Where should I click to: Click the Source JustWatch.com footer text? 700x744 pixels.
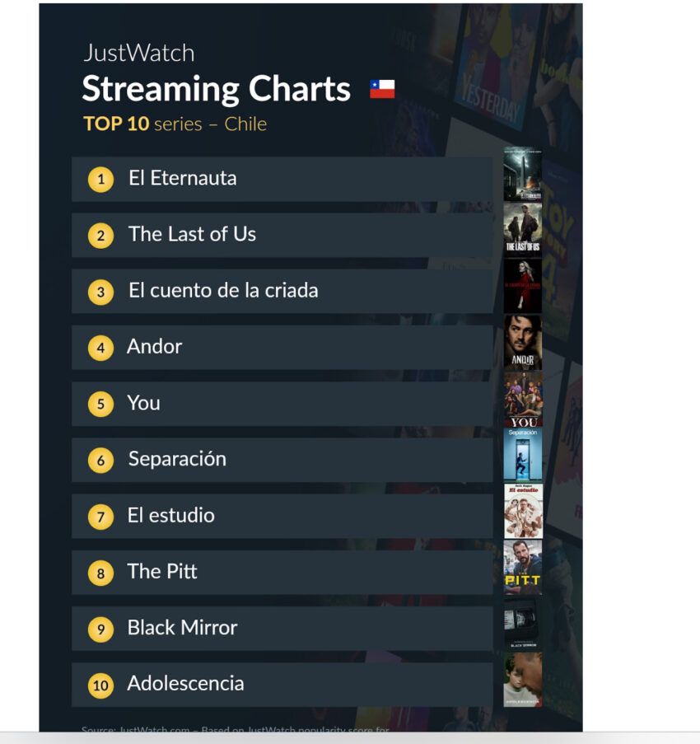[x=236, y=729]
